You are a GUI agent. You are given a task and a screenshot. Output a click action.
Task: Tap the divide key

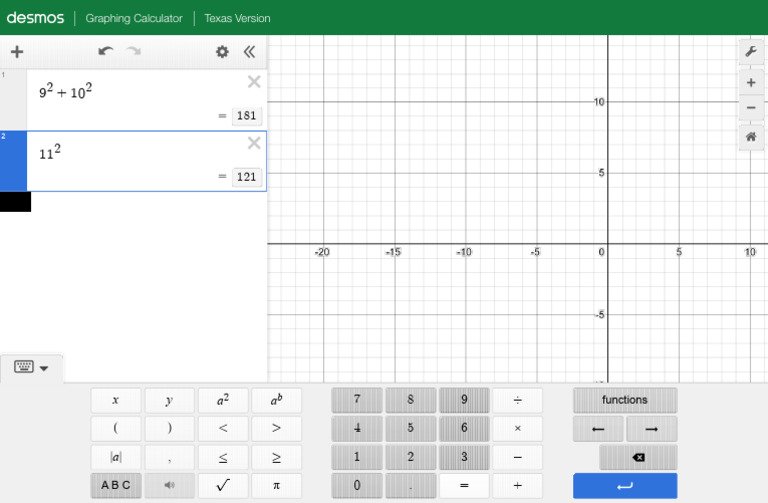coord(518,400)
